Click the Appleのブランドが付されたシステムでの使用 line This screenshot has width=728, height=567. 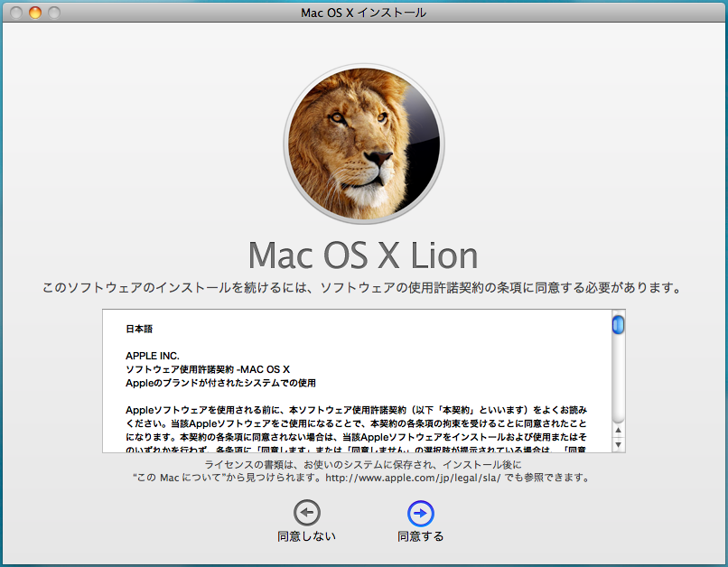[220, 383]
